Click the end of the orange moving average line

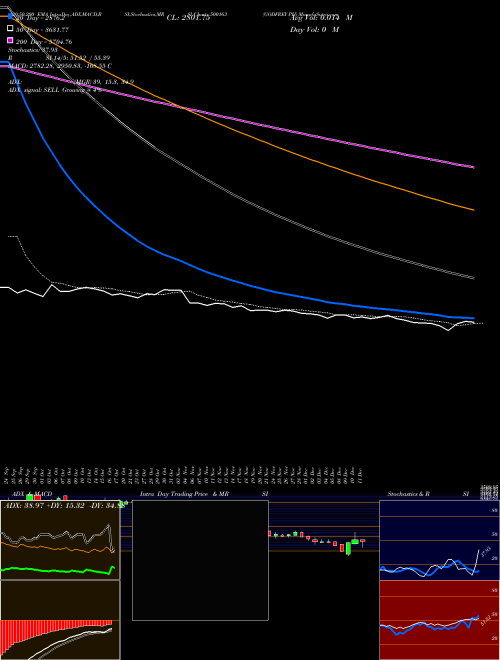[x=473, y=209]
